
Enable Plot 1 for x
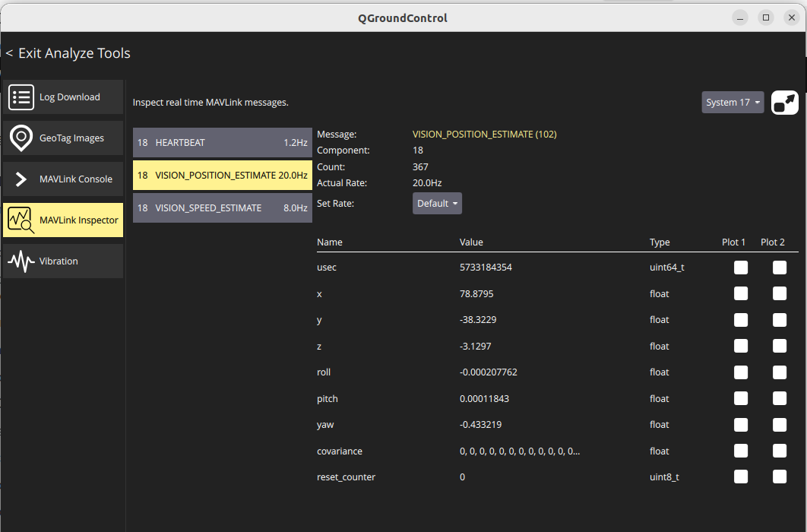[x=741, y=293]
